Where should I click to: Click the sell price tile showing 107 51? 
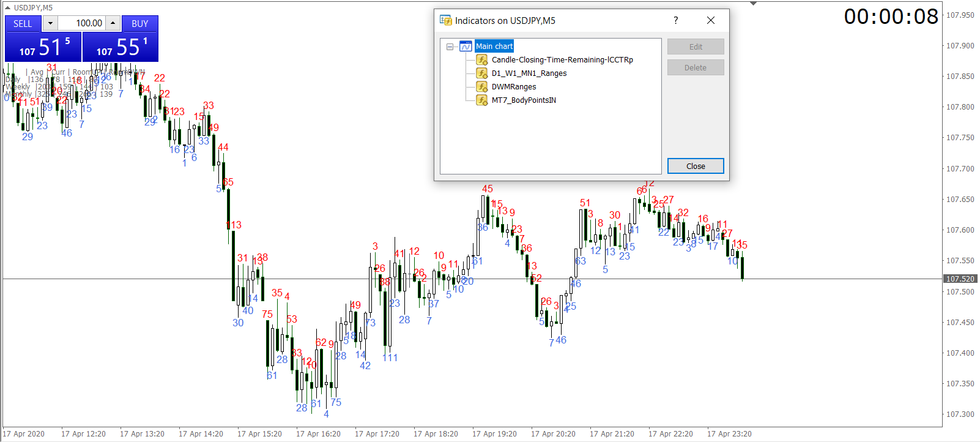point(43,47)
